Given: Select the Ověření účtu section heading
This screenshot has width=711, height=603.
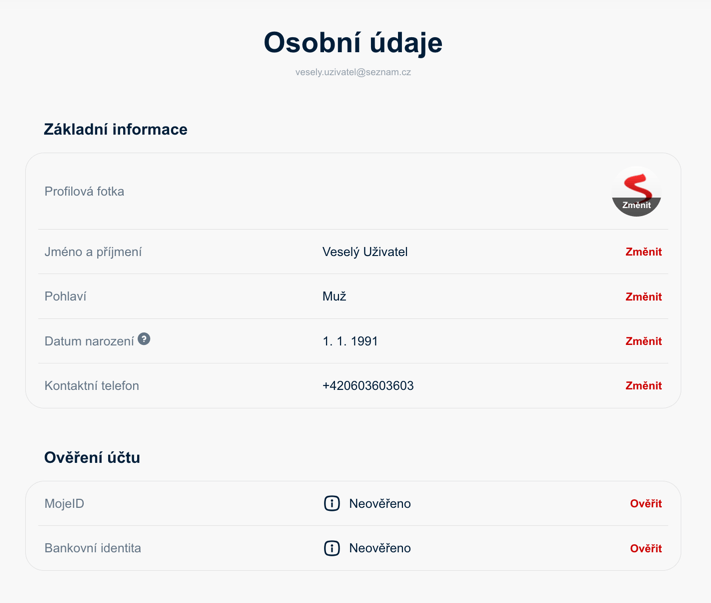Looking at the screenshot, I should 92,458.
